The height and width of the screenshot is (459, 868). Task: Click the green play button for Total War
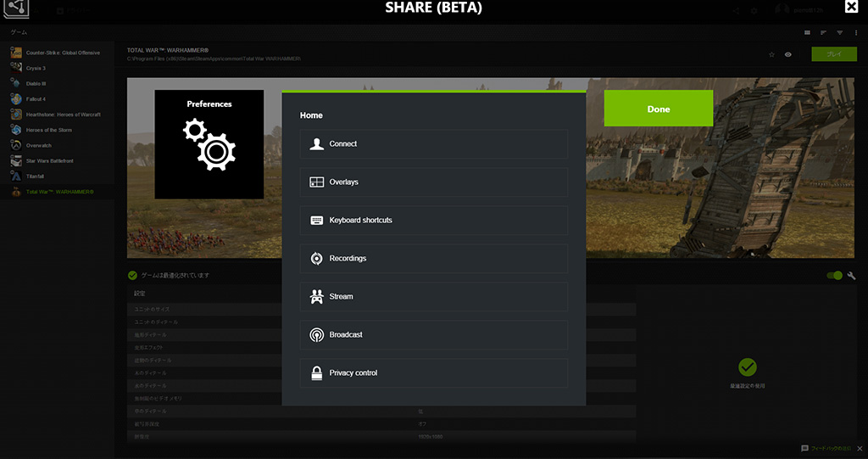834,54
